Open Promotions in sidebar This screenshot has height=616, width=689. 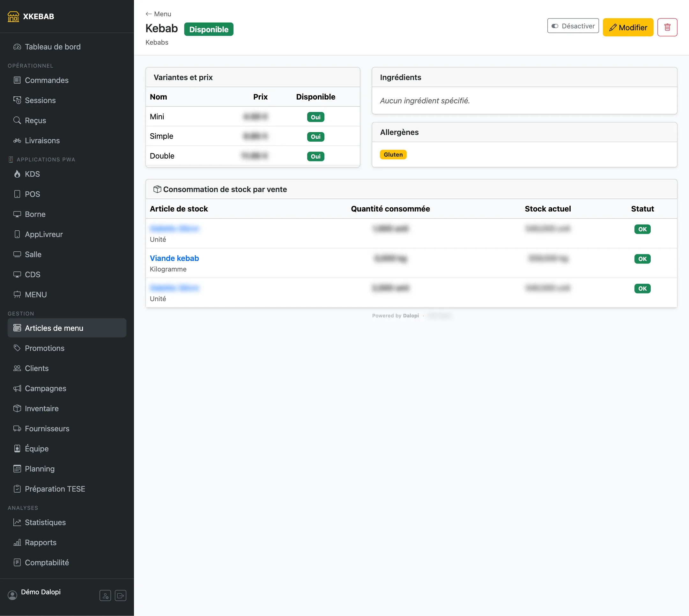pyautogui.click(x=67, y=348)
